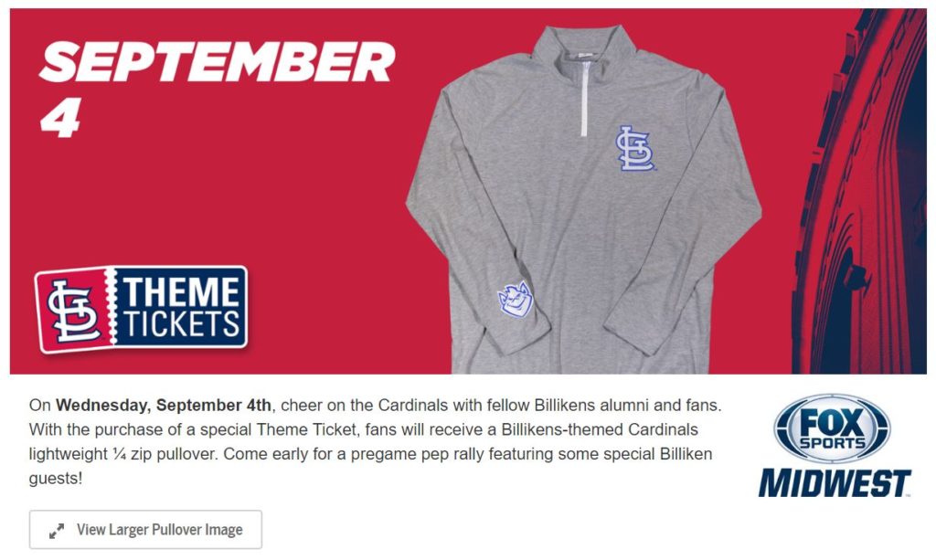Click the expand arrows icon on button
Image resolution: width=936 pixels, height=560 pixels.
pyautogui.click(x=57, y=531)
